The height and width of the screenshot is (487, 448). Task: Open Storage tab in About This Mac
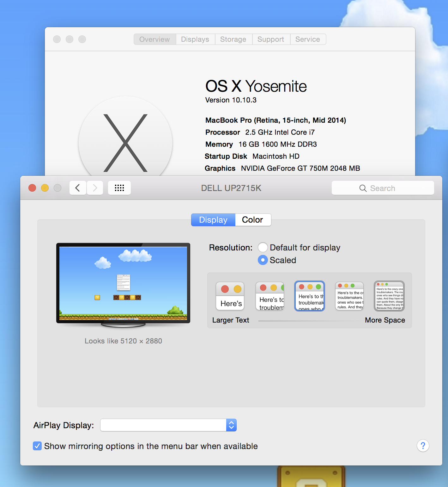pos(233,39)
